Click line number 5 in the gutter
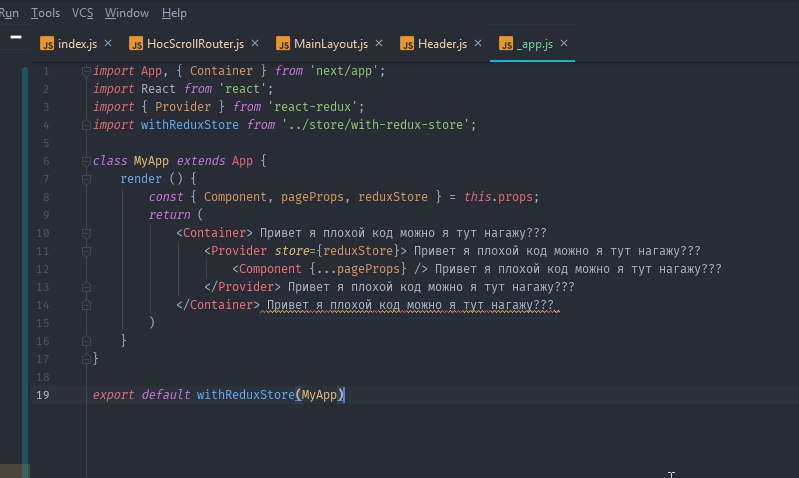 coord(46,143)
